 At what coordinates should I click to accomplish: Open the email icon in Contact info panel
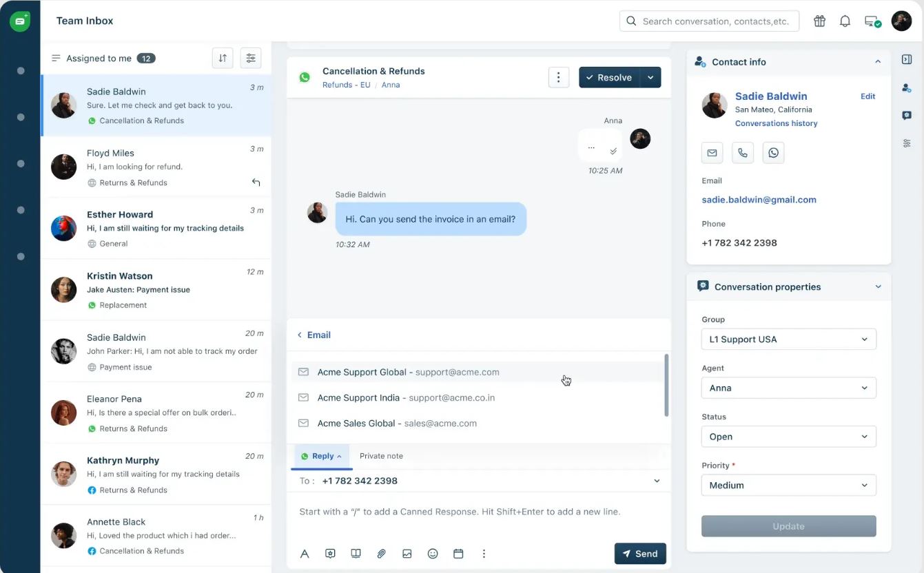tap(712, 152)
